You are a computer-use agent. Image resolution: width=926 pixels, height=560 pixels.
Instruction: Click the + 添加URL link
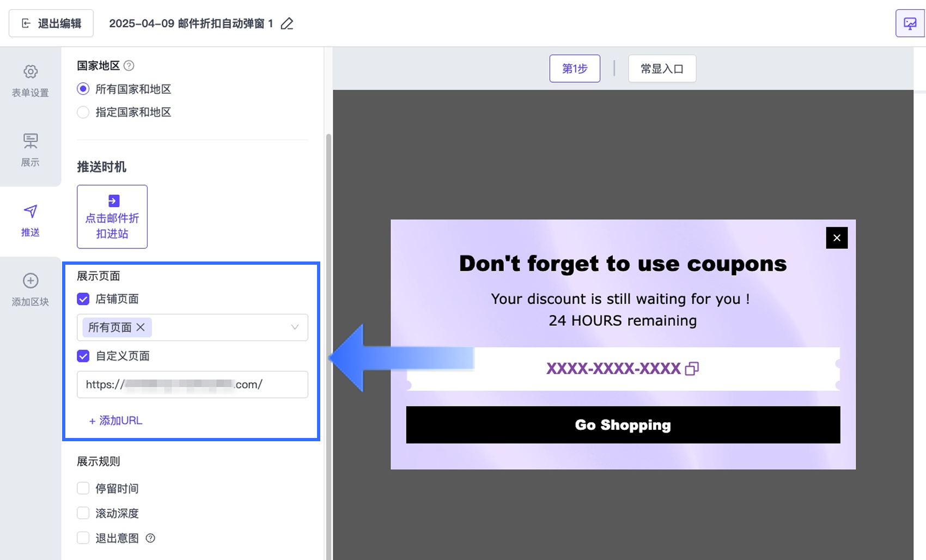[x=115, y=421]
